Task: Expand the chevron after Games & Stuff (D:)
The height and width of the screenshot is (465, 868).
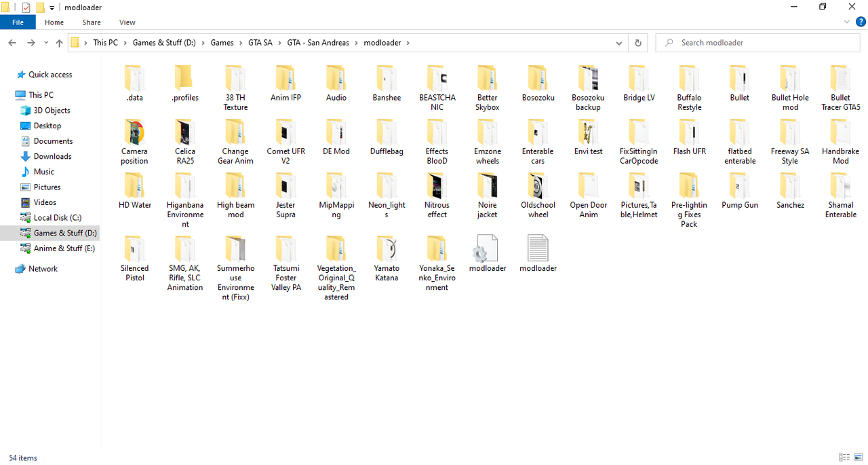Action: coord(203,43)
